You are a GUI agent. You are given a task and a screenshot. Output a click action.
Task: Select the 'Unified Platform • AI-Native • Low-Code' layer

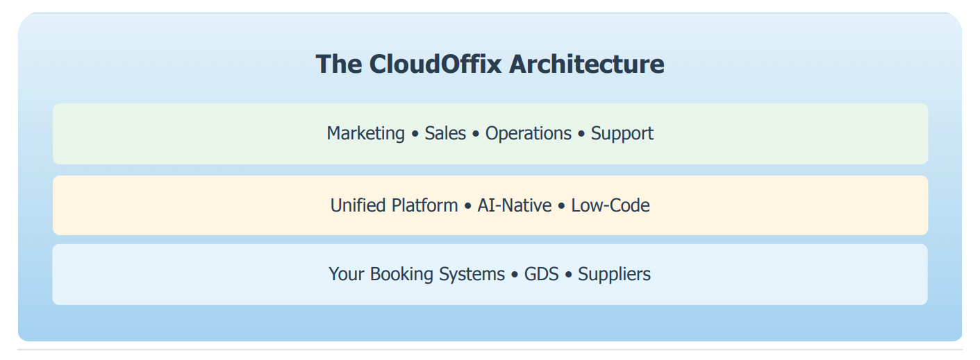point(490,205)
